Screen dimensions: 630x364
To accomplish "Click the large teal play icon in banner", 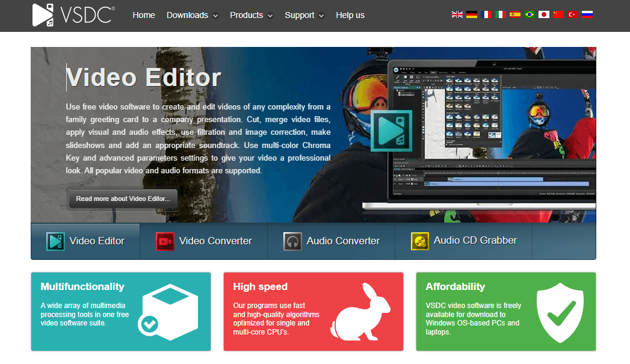I will pos(391,131).
